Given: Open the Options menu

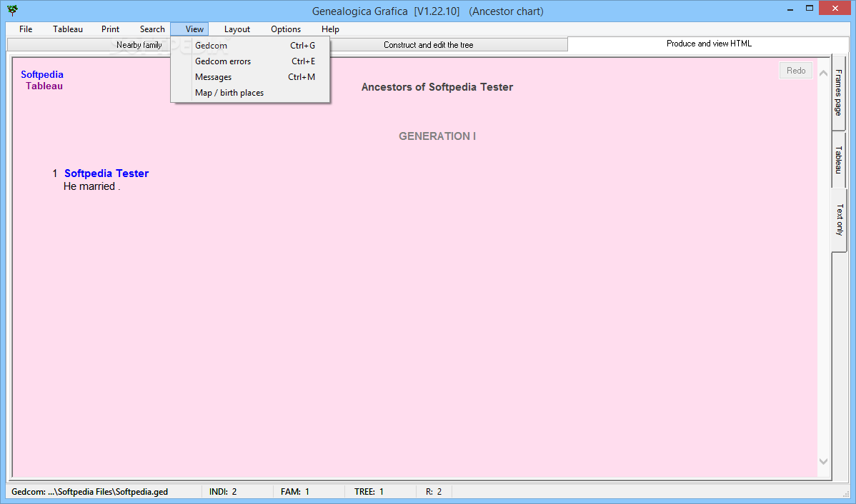Looking at the screenshot, I should click(x=286, y=29).
